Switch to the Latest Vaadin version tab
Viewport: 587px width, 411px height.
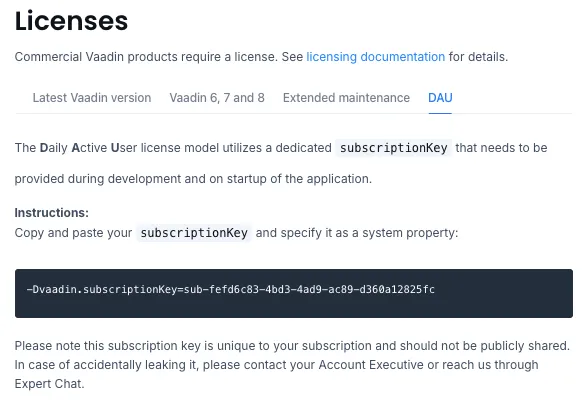coord(92,98)
